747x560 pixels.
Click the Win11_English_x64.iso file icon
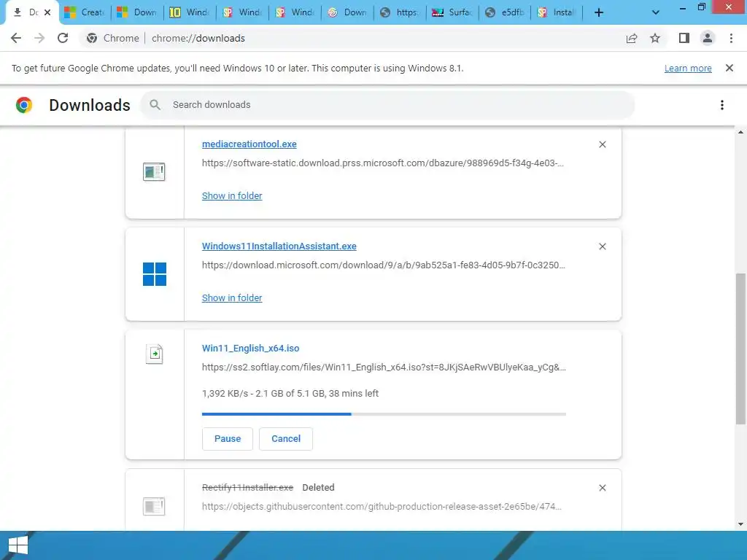(x=155, y=354)
